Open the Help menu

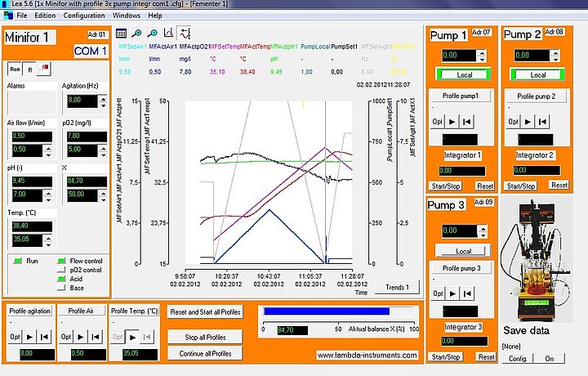pos(155,16)
